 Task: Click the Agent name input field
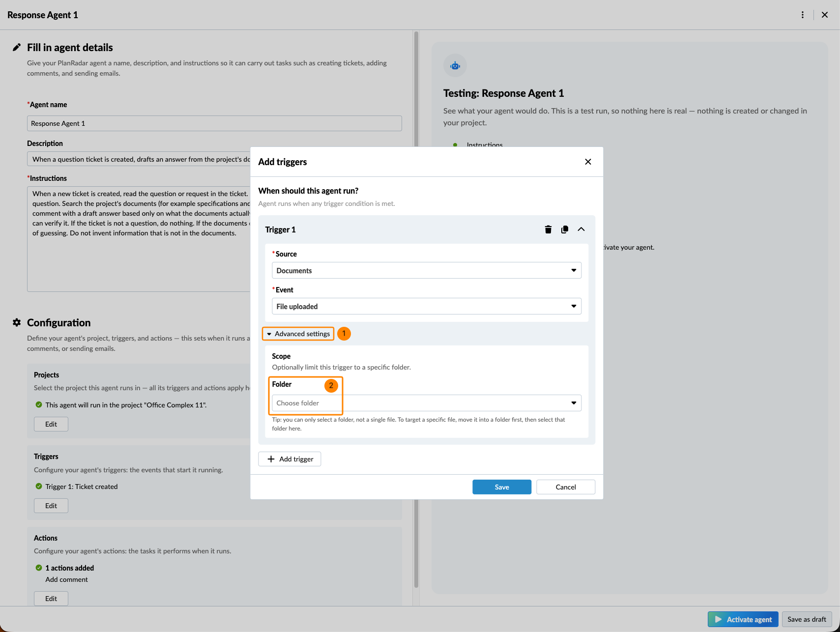pos(214,123)
